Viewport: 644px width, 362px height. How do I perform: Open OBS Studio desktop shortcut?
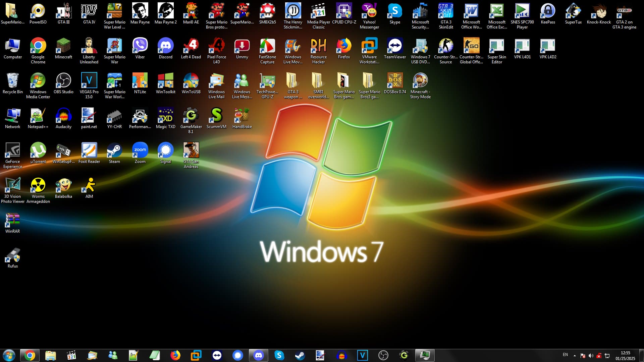tap(63, 83)
